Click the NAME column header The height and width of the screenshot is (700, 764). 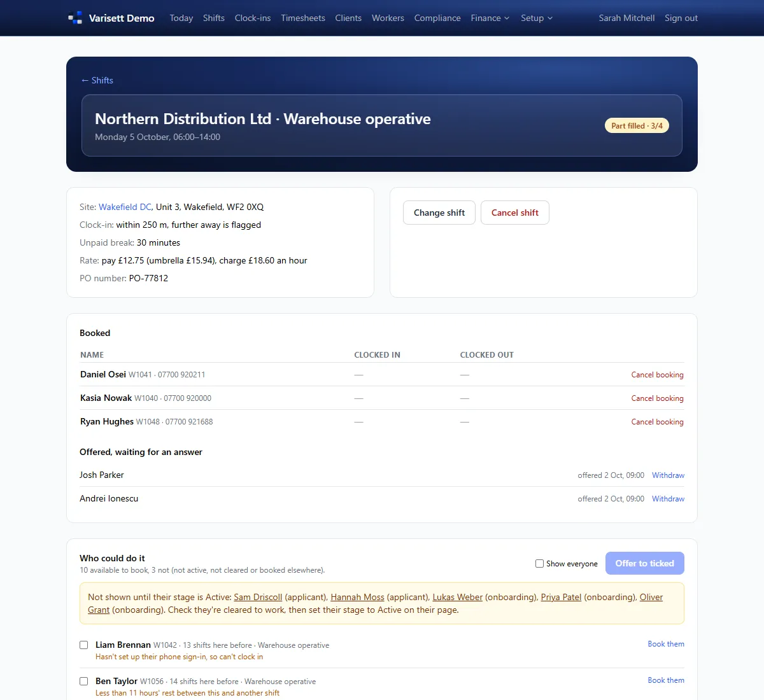92,355
